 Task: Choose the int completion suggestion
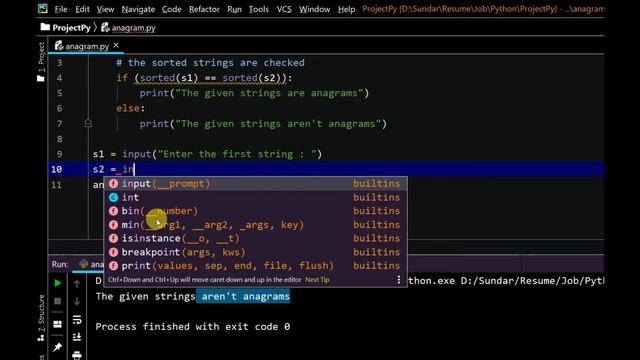[256, 198]
